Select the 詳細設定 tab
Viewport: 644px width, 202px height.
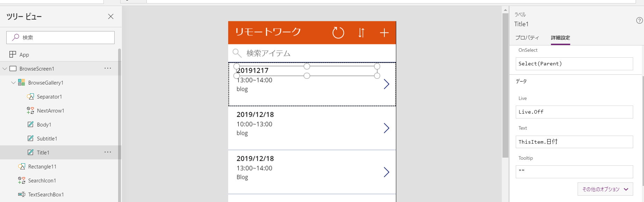click(x=560, y=38)
